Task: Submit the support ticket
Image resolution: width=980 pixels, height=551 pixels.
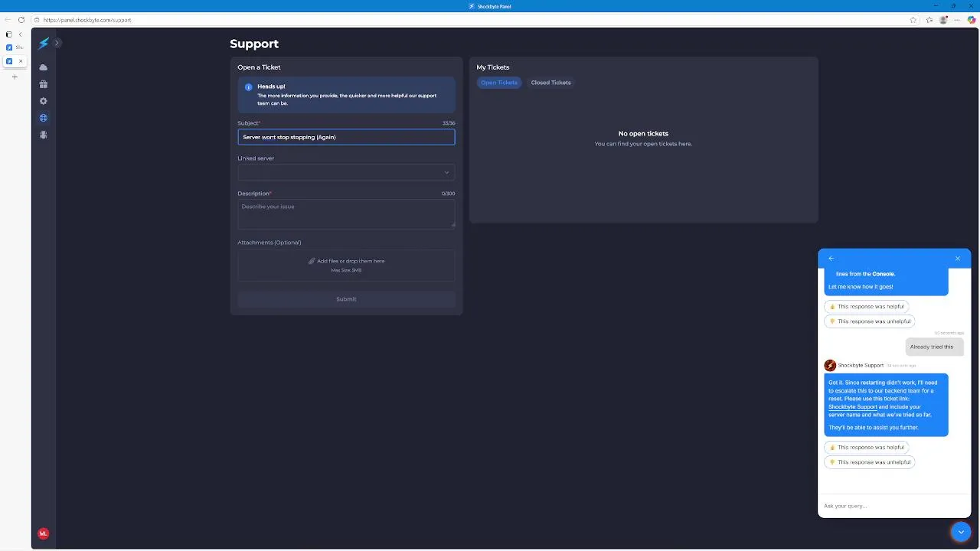Action: click(x=346, y=299)
